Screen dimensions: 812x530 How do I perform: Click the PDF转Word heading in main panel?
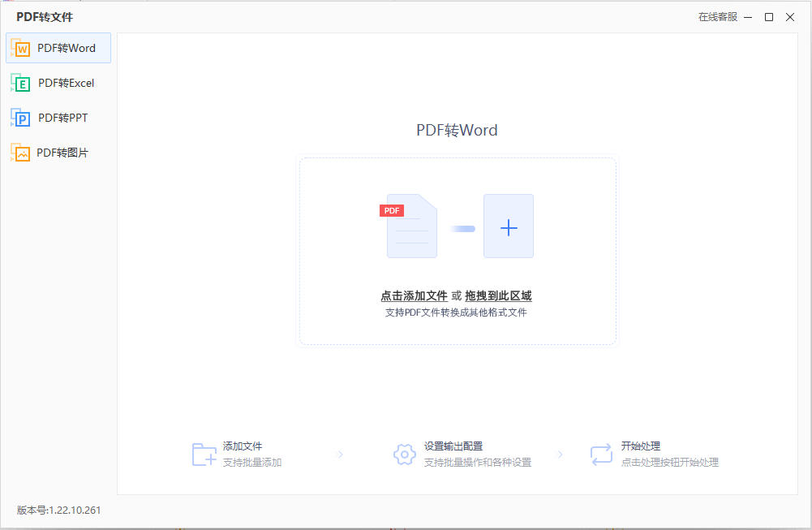pyautogui.click(x=457, y=130)
